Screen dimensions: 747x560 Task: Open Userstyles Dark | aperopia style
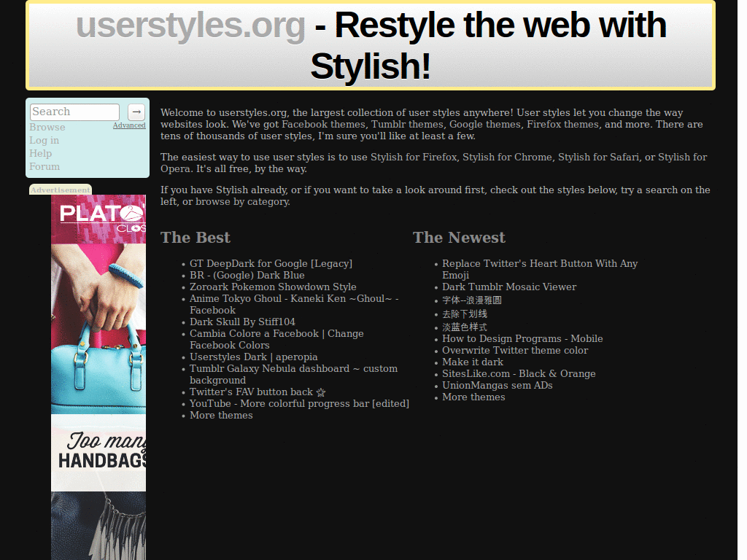point(253,357)
